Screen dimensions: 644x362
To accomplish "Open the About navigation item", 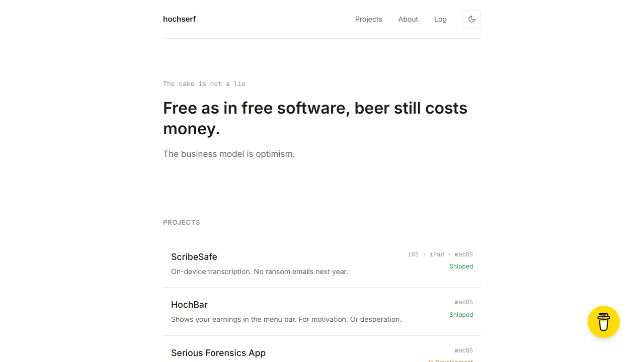I will click(x=408, y=19).
